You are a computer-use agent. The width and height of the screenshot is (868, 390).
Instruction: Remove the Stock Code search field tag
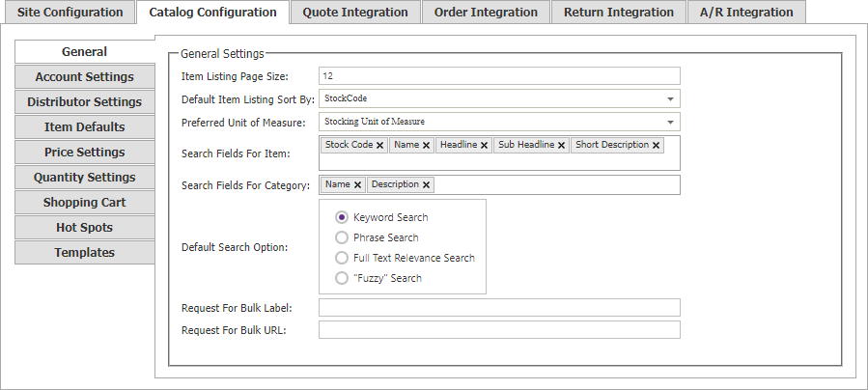[379, 145]
